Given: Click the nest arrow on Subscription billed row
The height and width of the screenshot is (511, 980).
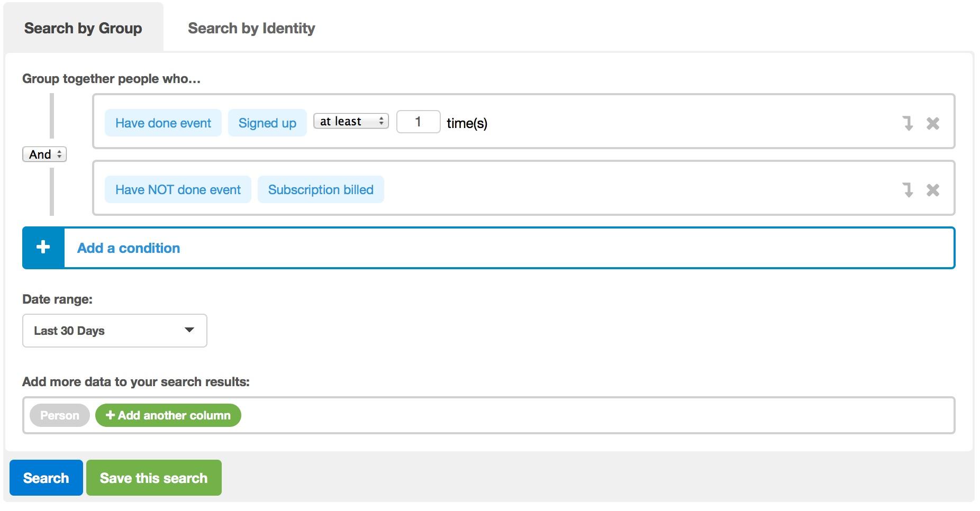Looking at the screenshot, I should tap(908, 190).
